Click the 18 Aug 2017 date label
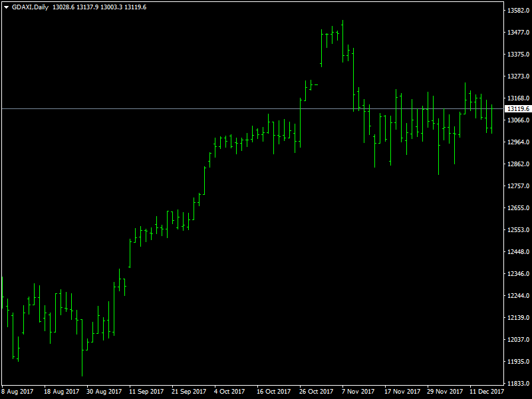Viewport: 532px width, 399px height. click(61, 392)
